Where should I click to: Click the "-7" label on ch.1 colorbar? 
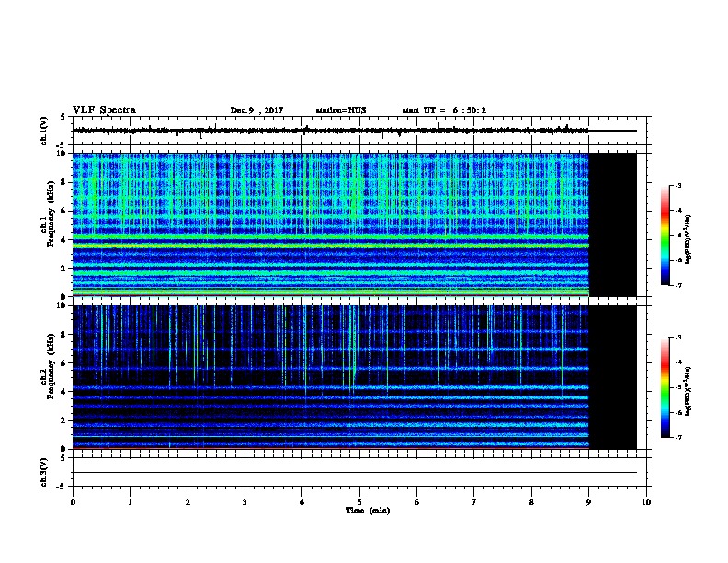click(x=677, y=285)
